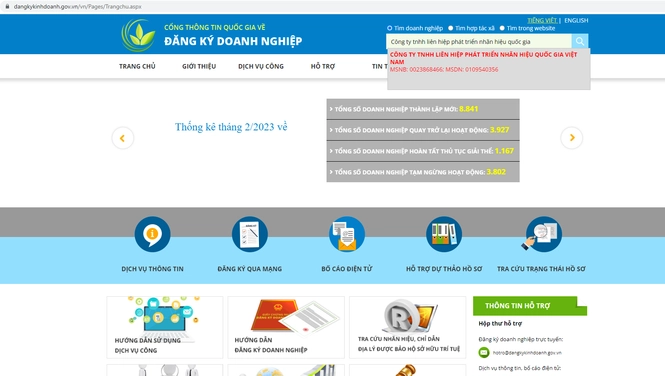The width and height of the screenshot is (665, 376).
Task: Select the Tìm hợp tác xã radio option
Action: point(450,28)
